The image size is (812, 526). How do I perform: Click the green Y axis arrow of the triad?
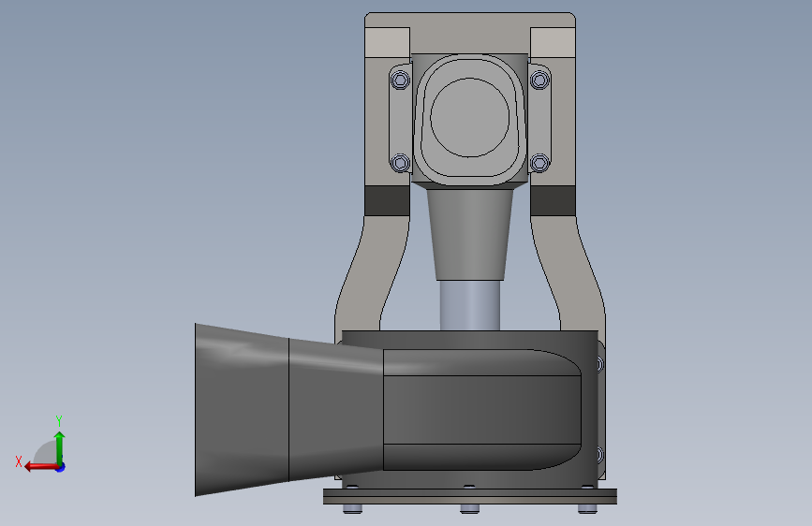60,447
